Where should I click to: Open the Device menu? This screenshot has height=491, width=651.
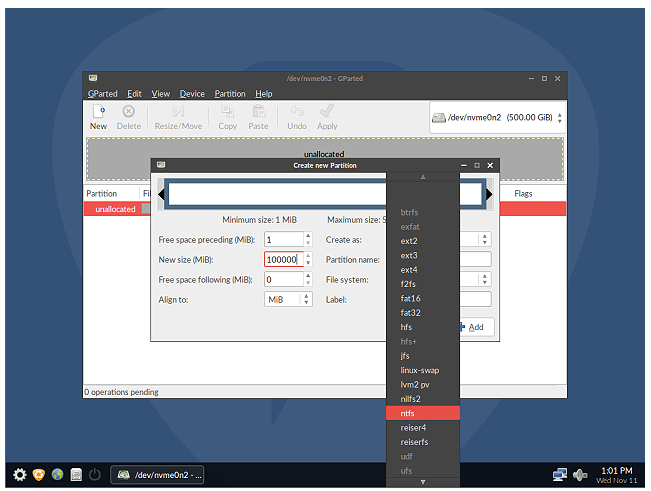pyautogui.click(x=192, y=94)
